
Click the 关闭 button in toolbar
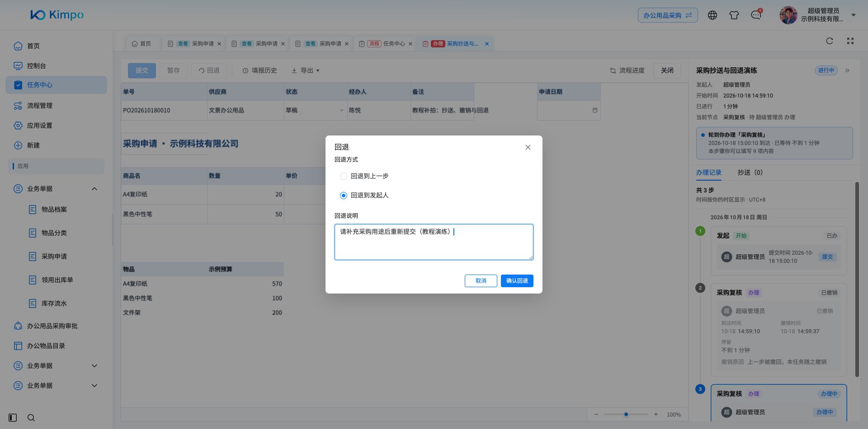(667, 70)
